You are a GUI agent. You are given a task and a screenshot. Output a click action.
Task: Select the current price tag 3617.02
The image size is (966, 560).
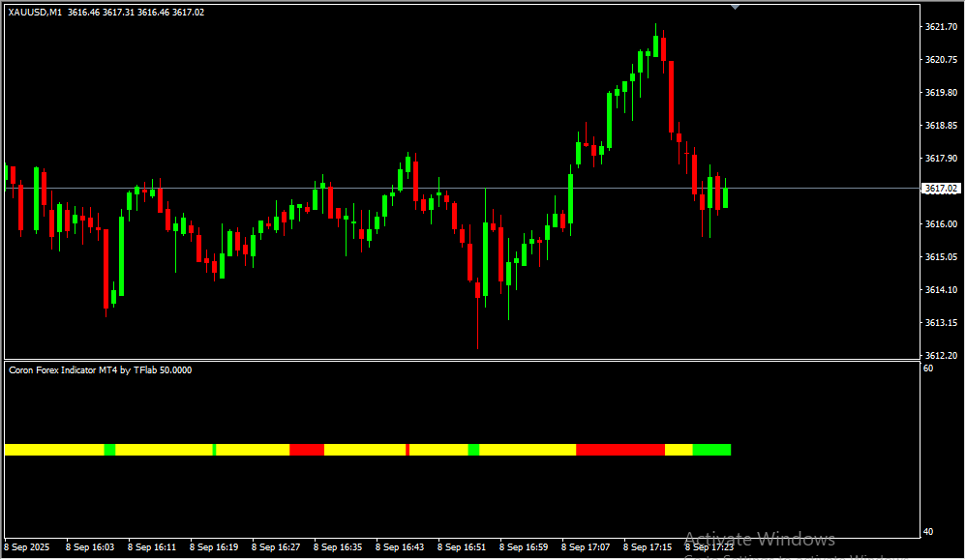[x=940, y=189]
